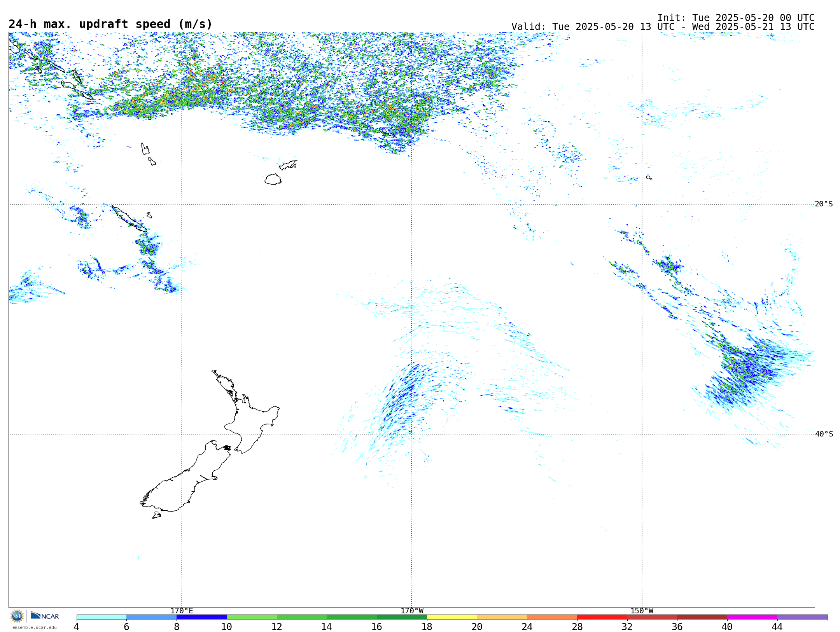Click the "Valid:" time range line
This screenshot has width=840, height=632.
point(663,27)
